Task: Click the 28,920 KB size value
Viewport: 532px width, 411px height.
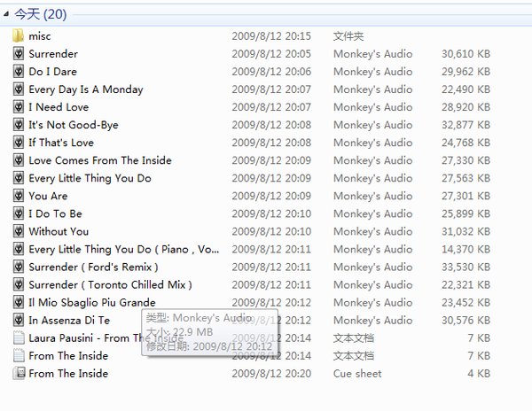Action: tap(465, 107)
